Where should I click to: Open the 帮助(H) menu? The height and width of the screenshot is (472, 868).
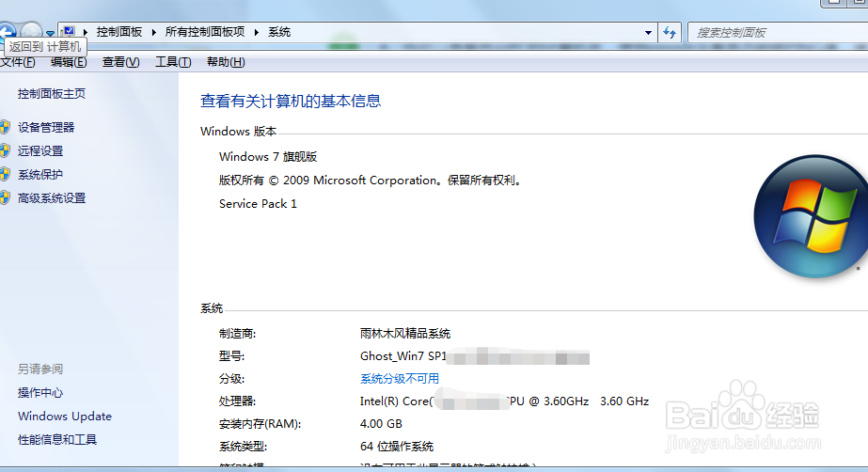pos(226,62)
